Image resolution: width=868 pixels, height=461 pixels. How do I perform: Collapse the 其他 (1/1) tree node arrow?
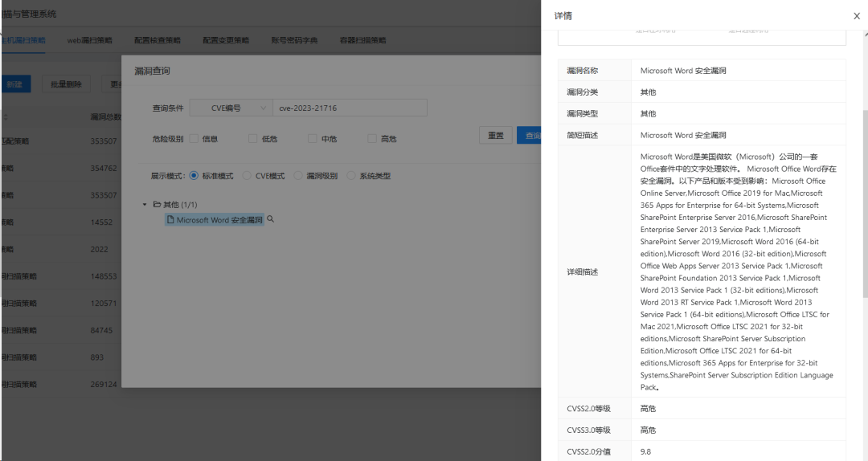tap(145, 205)
